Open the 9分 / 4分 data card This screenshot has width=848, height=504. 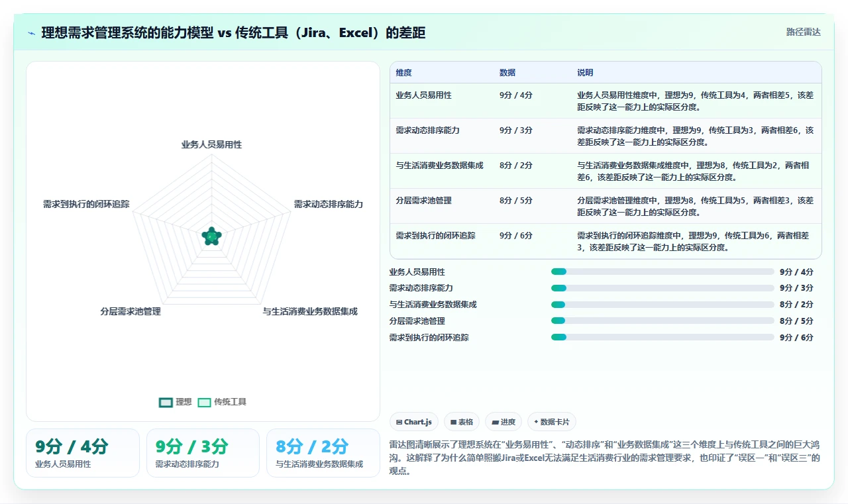(x=83, y=453)
